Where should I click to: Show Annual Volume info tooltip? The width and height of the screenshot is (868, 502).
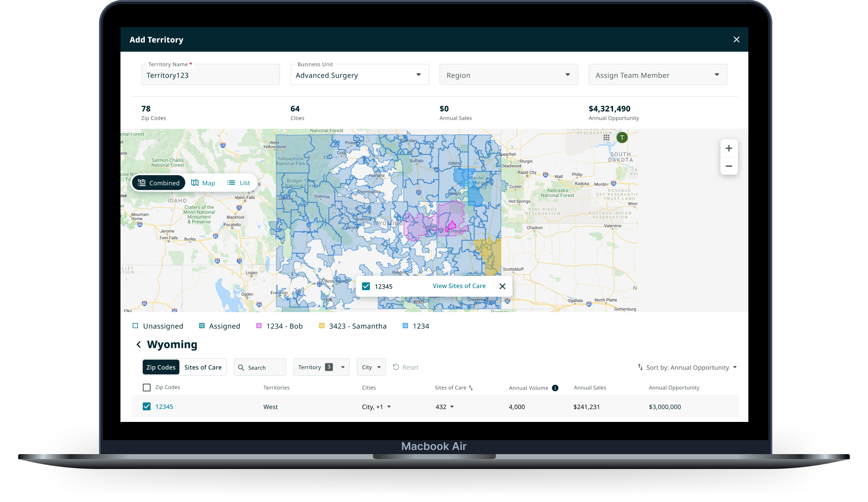(555, 388)
